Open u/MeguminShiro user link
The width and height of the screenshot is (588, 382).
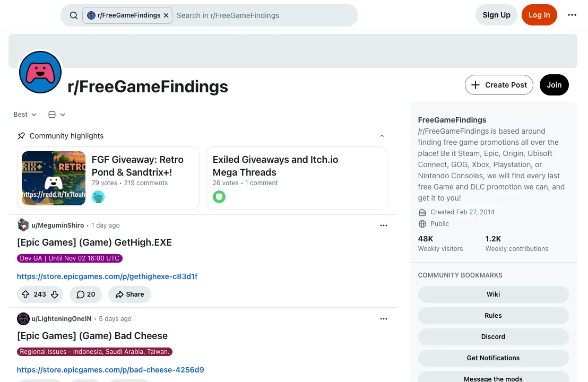click(x=58, y=225)
